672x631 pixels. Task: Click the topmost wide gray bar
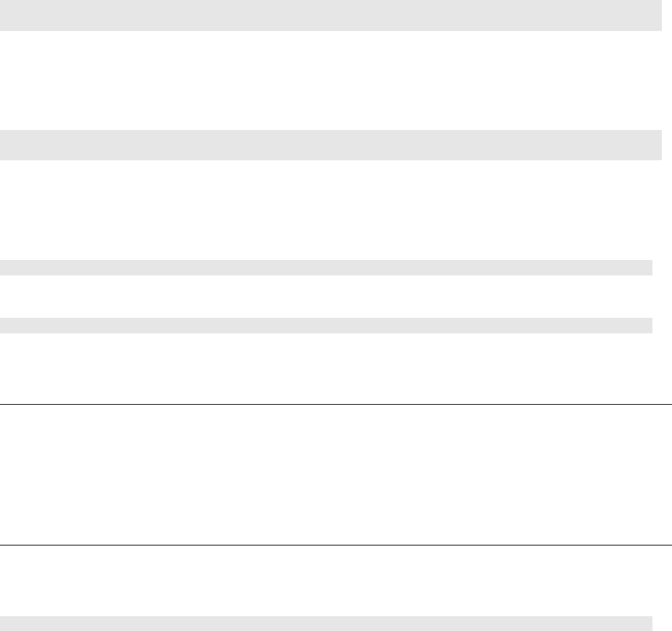click(x=330, y=15)
